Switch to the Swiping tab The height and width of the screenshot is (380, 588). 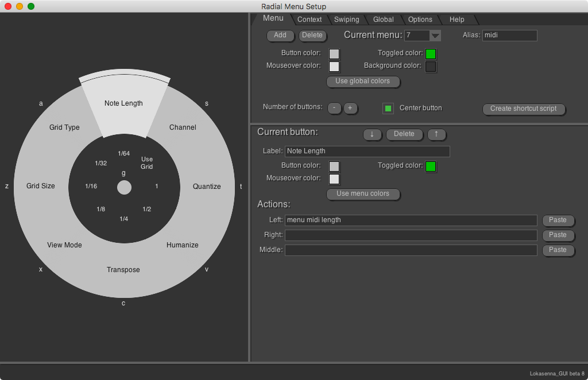pyautogui.click(x=346, y=19)
